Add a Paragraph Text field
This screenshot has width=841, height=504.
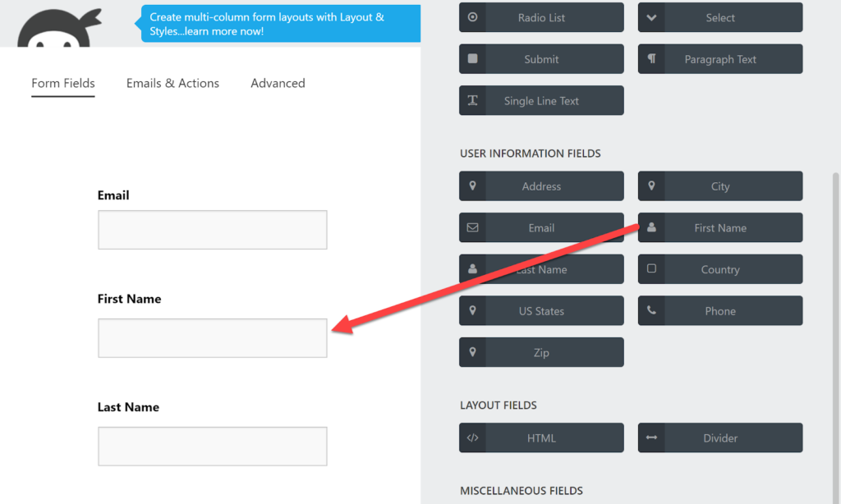[x=720, y=59]
